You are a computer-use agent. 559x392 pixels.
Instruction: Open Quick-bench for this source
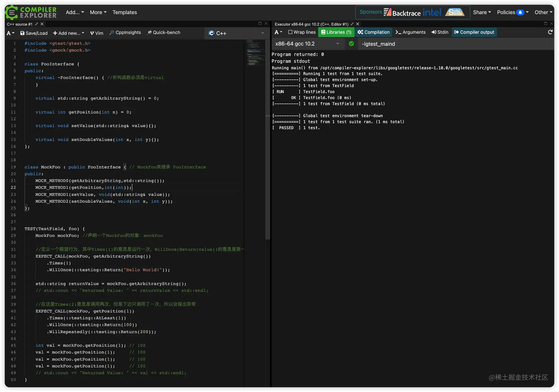tap(163, 33)
